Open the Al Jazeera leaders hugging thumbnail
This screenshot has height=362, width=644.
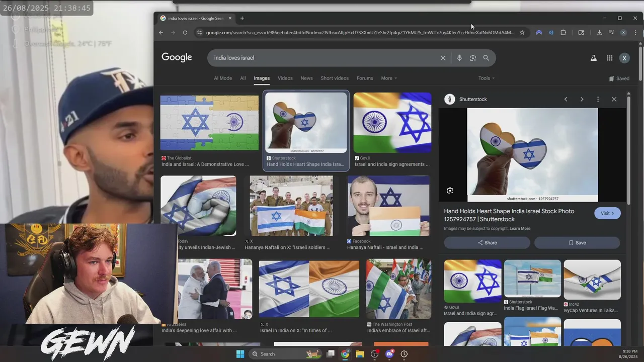[x=215, y=289]
